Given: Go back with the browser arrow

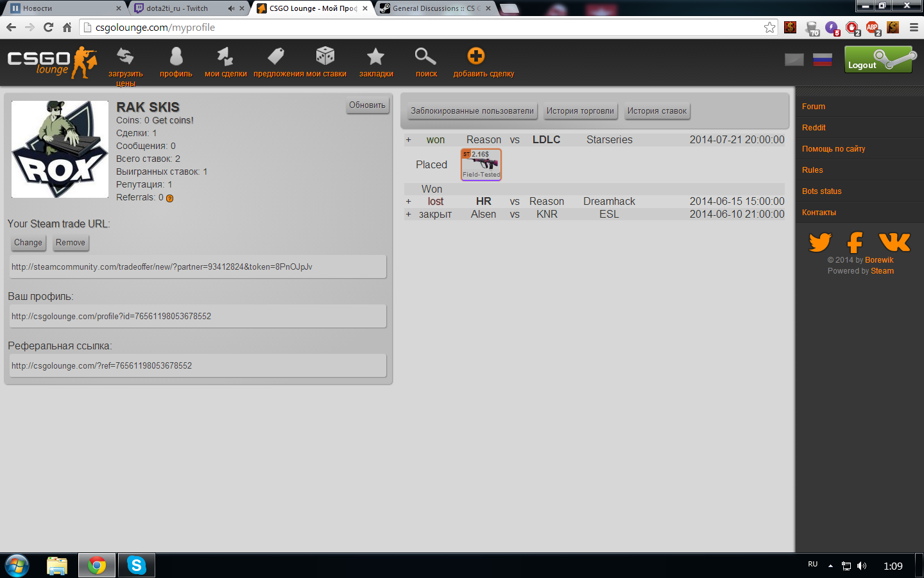Looking at the screenshot, I should point(11,27).
